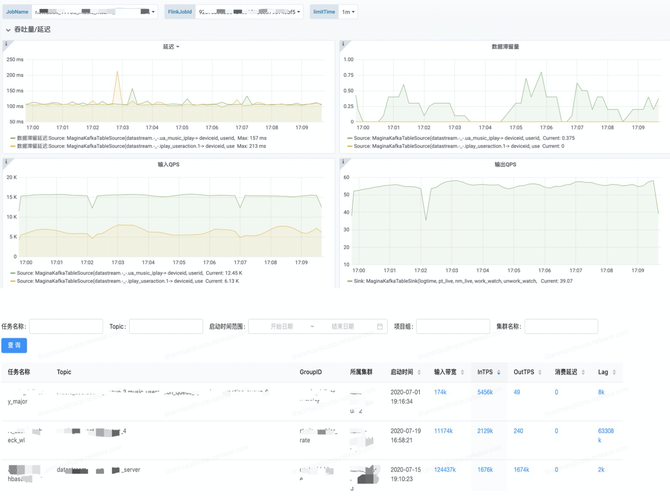Click calendar icon in date range field
Viewport: 670px width, 496px height.
(x=379, y=326)
